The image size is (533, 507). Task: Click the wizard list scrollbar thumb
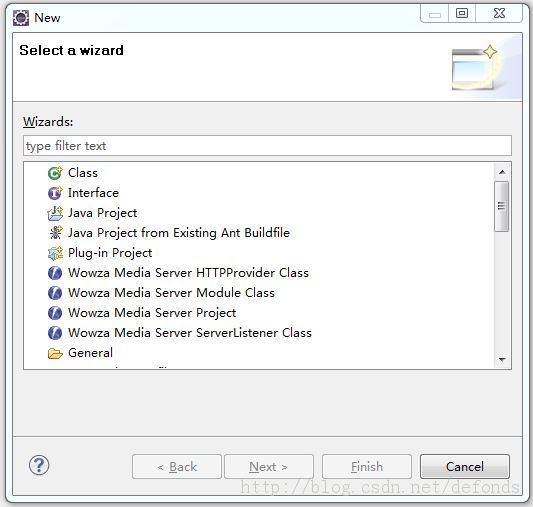pyautogui.click(x=502, y=206)
